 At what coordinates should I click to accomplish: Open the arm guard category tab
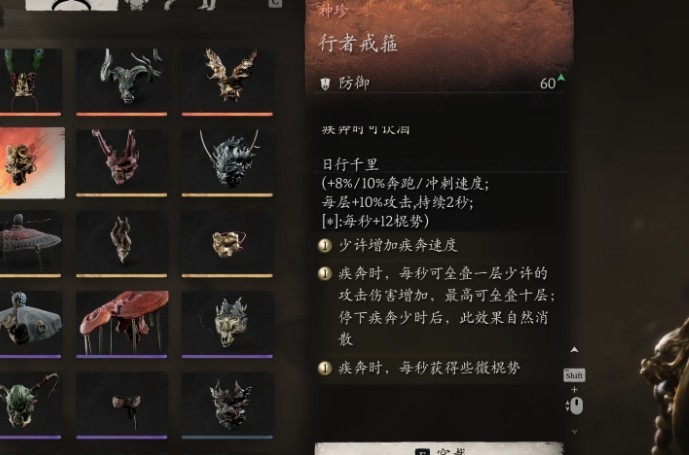(172, 5)
